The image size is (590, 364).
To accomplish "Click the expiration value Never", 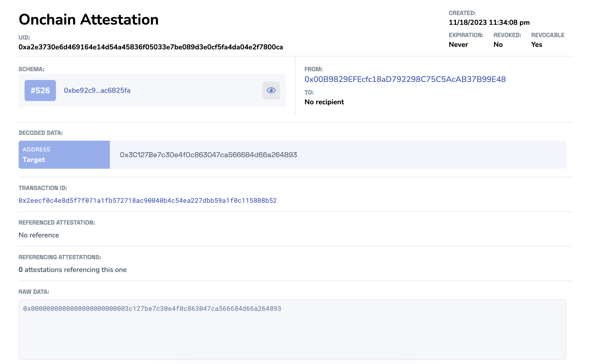I will [x=458, y=45].
